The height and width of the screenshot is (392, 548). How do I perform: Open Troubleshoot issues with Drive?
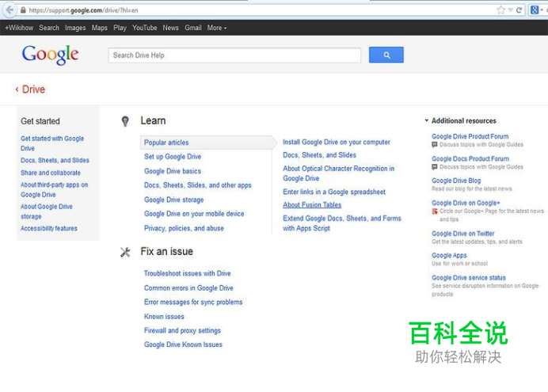188,273
